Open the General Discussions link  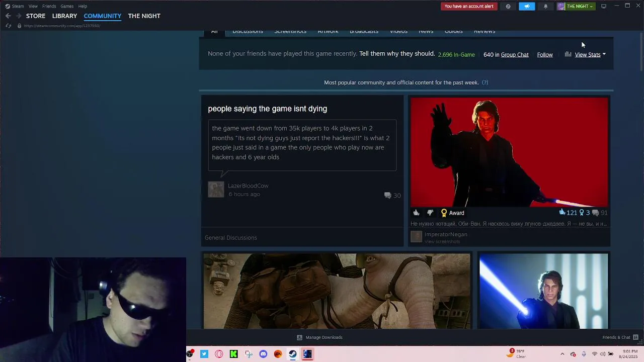231,238
